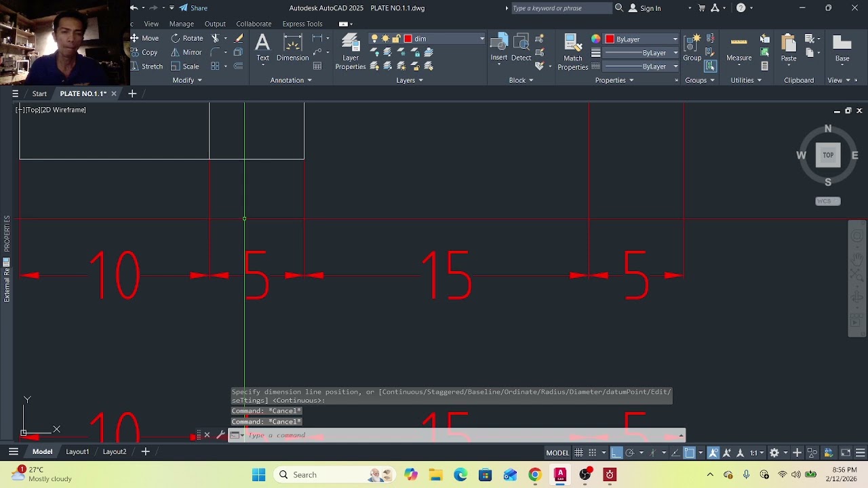Viewport: 868px width, 488px height.
Task: Switch to the Manage ribbon tab
Action: coord(182,24)
